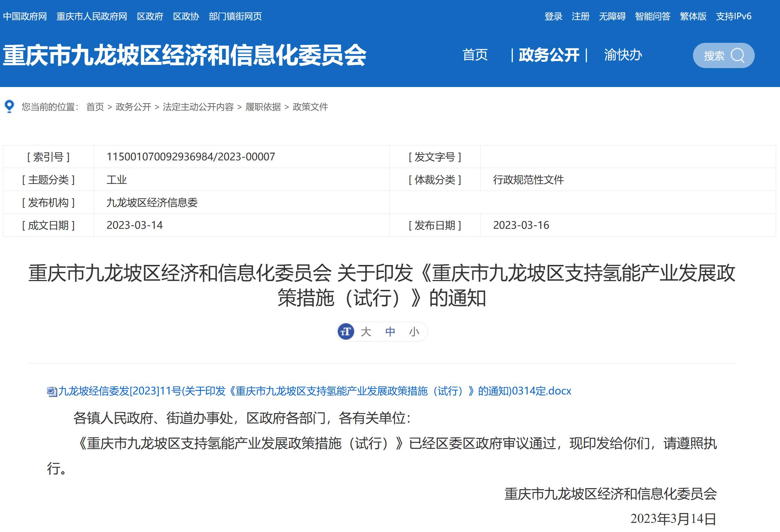Click theme classification value 工业
Viewport: 780px width, 532px height.
[117, 180]
